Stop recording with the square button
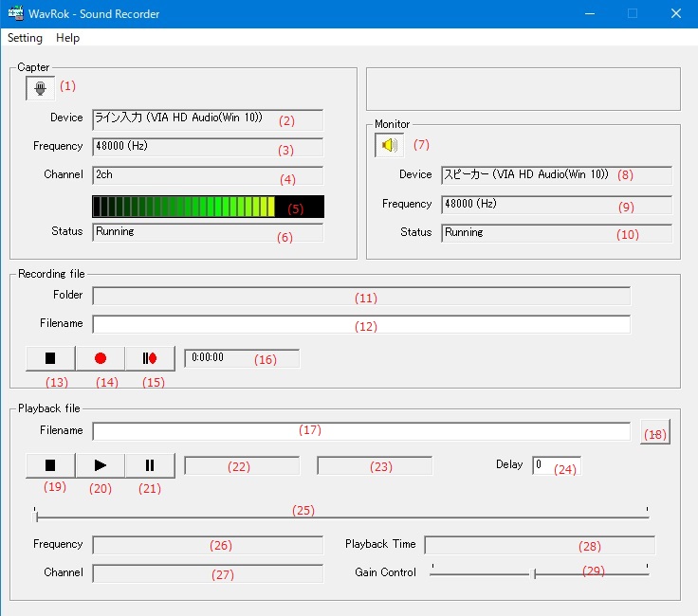The width and height of the screenshot is (698, 616). tap(50, 358)
